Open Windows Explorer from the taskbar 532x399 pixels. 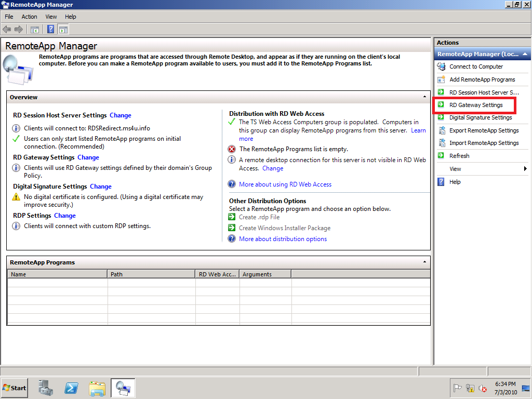pos(97,388)
